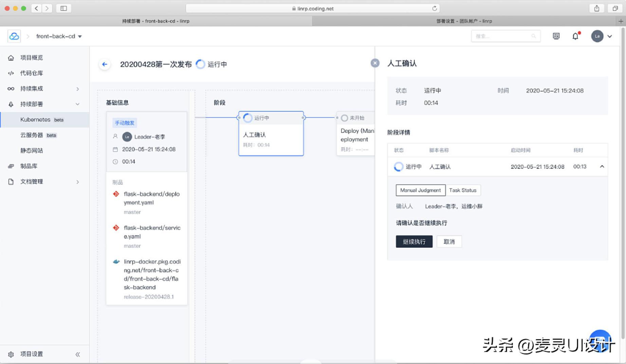Image resolution: width=626 pixels, height=364 pixels.
Task: Select the 持续部署 deployment icon
Action: click(x=11, y=104)
